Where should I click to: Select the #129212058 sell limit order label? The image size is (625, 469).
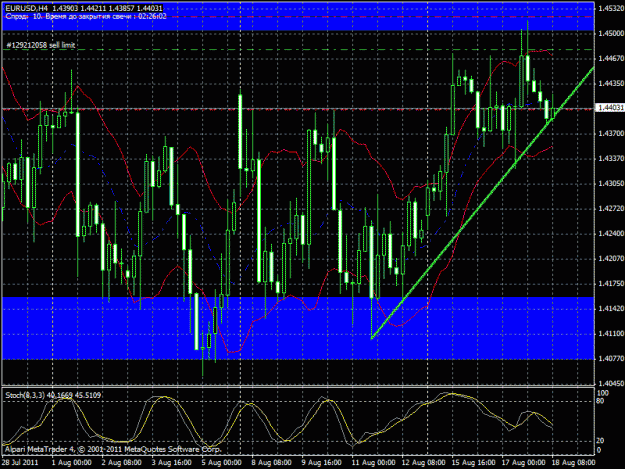(41, 45)
